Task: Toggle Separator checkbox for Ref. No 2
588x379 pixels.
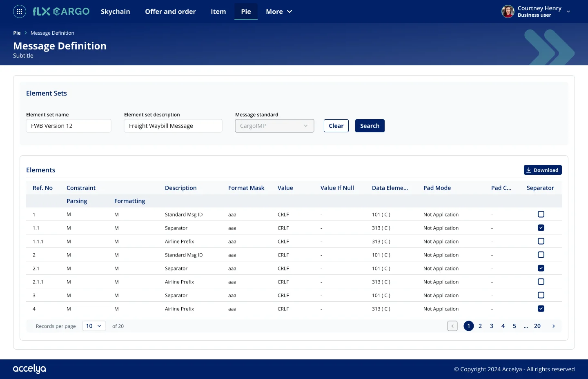Action: 541,255
